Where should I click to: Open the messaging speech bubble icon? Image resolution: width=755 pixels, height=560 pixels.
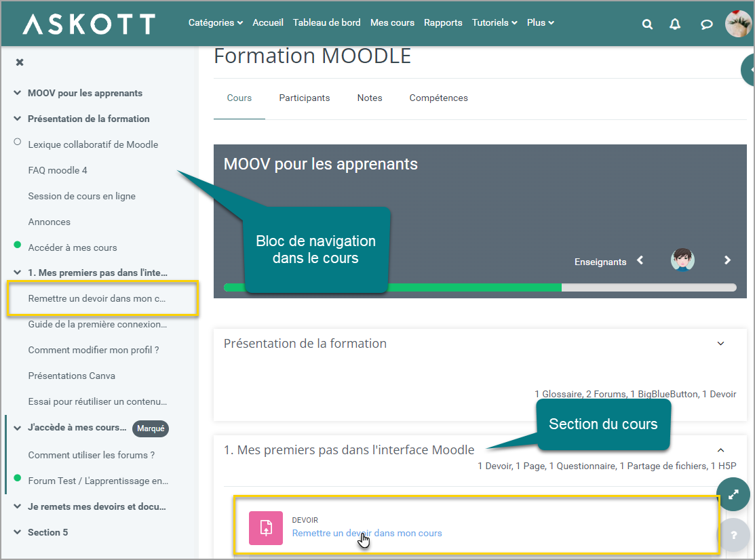click(x=706, y=24)
